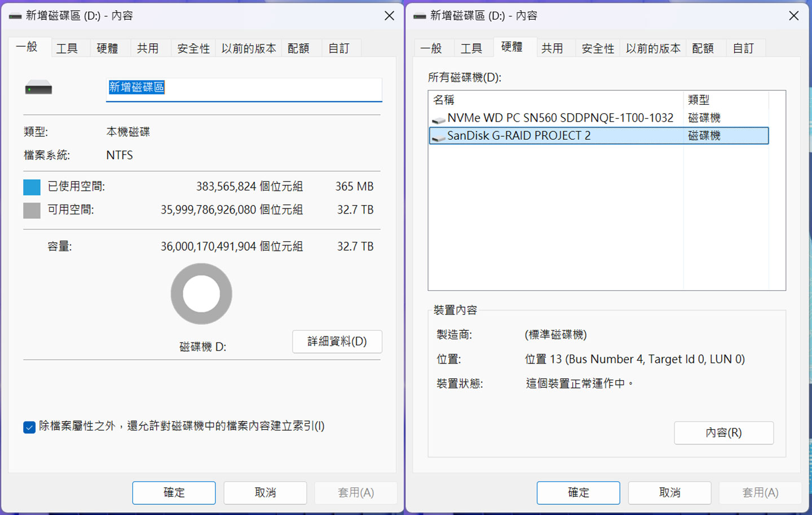The width and height of the screenshot is (812, 515).
Task: Click the 內容(R) button in device section
Action: pos(723,433)
